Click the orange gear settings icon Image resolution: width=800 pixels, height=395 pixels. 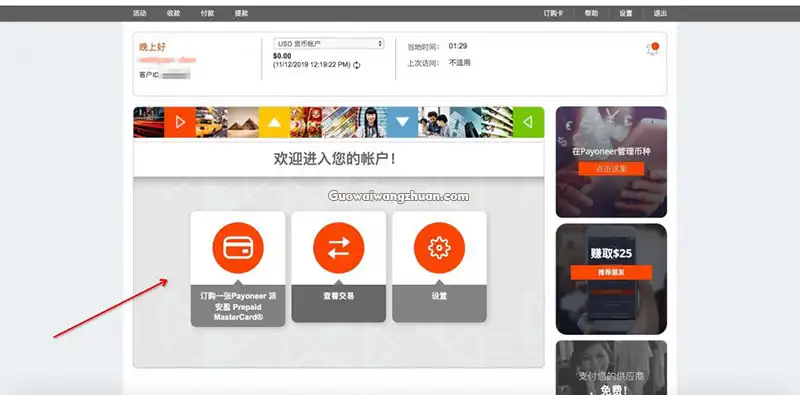pyautogui.click(x=439, y=248)
